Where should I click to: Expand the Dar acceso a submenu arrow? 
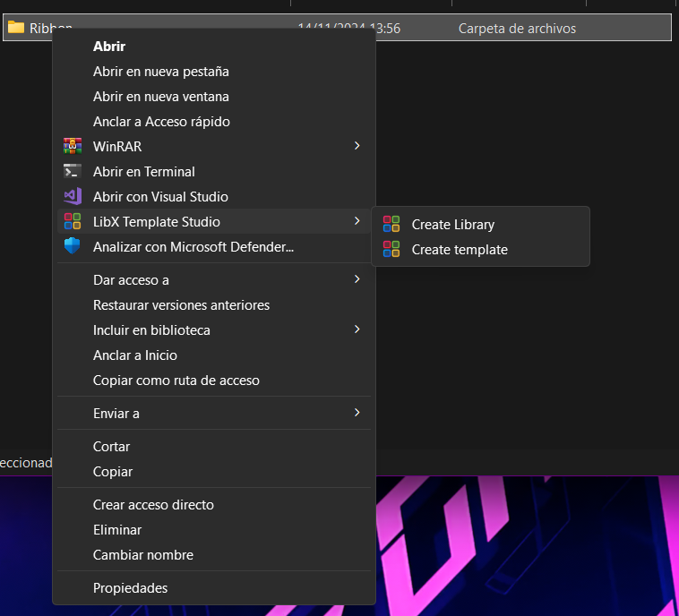click(x=357, y=279)
